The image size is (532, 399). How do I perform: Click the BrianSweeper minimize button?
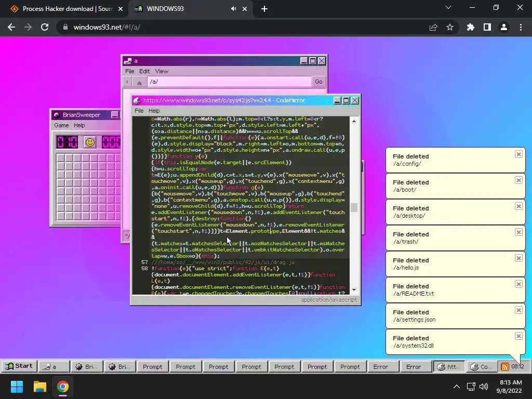(x=115, y=115)
